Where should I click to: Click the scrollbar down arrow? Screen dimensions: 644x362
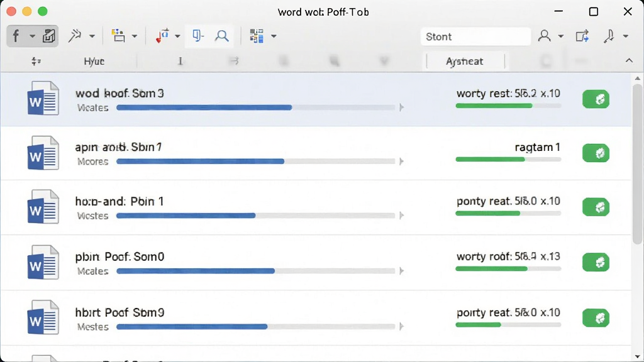[x=638, y=357]
